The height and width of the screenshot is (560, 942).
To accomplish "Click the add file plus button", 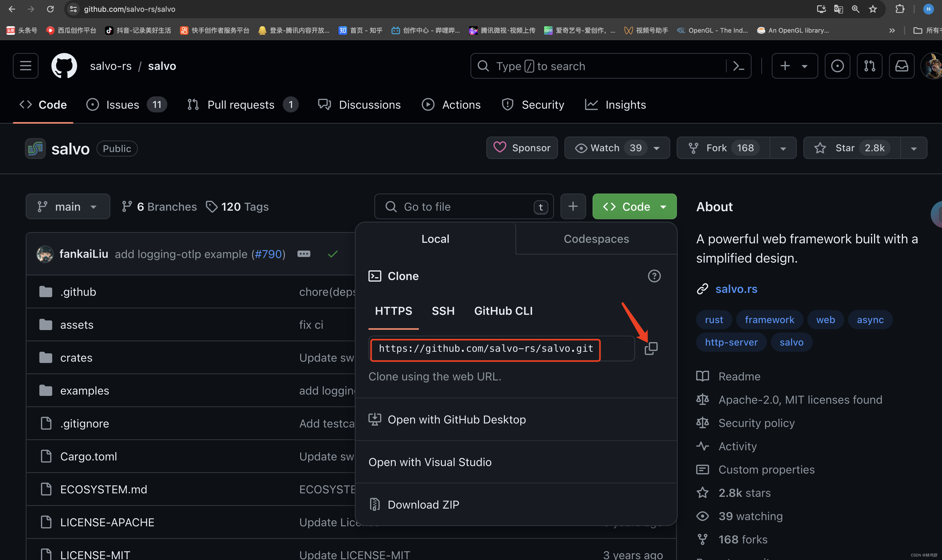I will pyautogui.click(x=573, y=206).
